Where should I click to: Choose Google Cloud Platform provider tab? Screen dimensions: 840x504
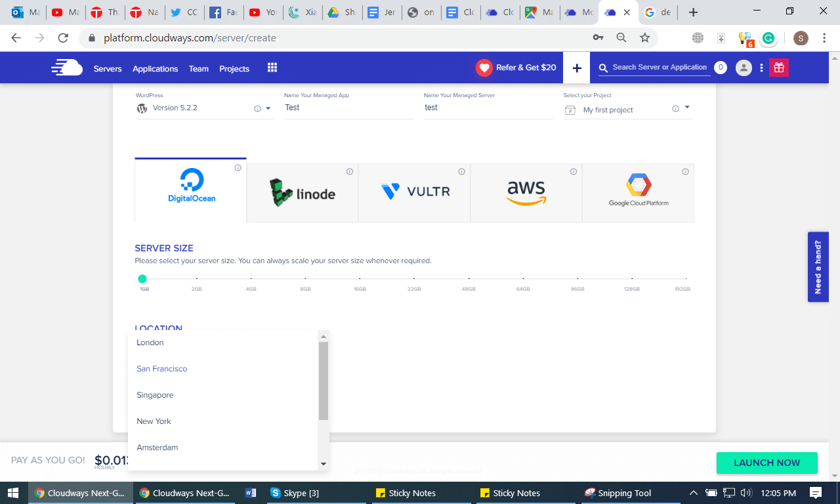coord(638,193)
